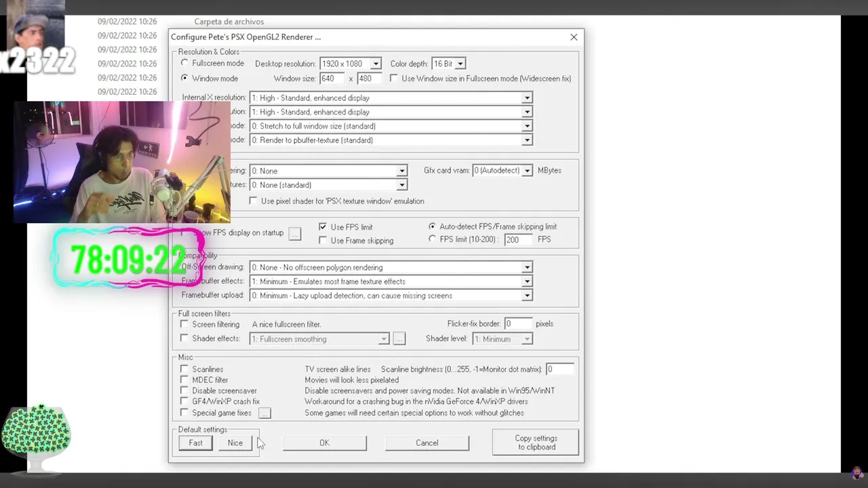This screenshot has height=488, width=868.
Task: Copy settings to clipboard
Action: [x=536, y=443]
